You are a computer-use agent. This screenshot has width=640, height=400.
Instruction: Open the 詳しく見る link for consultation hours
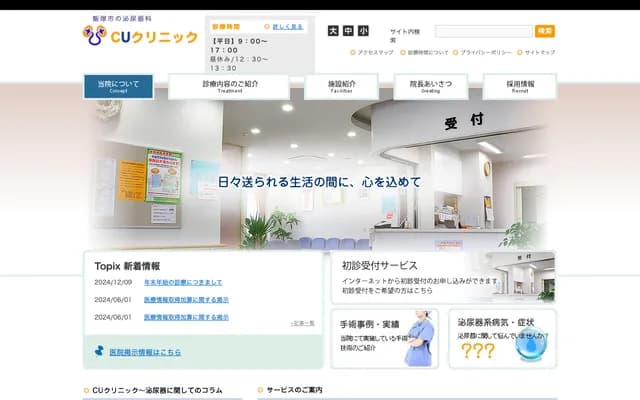point(287,27)
